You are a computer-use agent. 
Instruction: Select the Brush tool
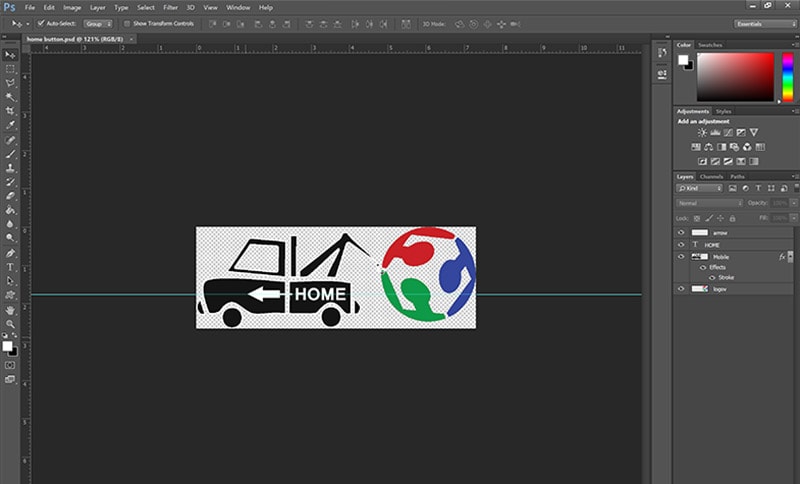coord(10,154)
